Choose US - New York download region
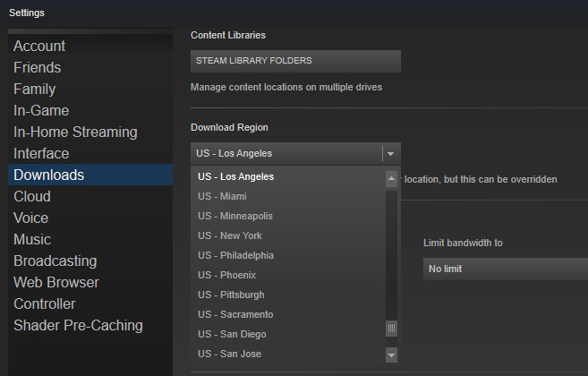This screenshot has height=376, width=588. [288, 235]
